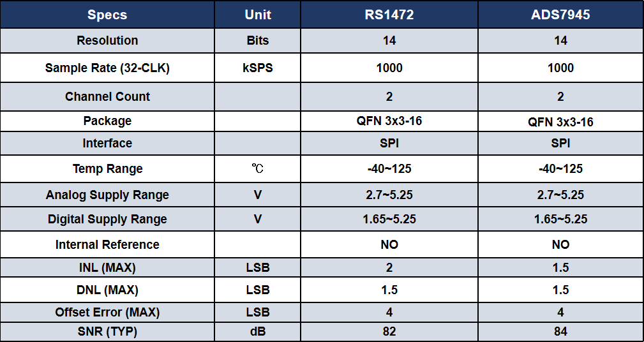This screenshot has height=342, width=644.
Task: Select the RS1472 column header
Action: pyautogui.click(x=389, y=15)
